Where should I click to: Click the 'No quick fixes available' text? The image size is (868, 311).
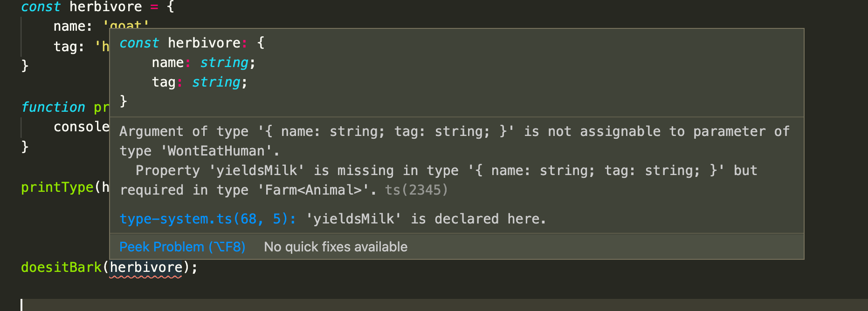(x=335, y=247)
